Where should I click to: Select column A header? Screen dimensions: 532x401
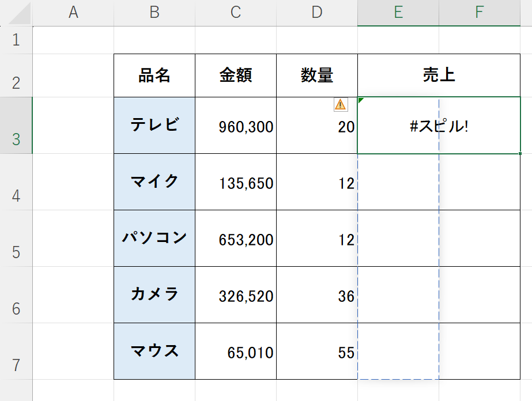point(73,13)
